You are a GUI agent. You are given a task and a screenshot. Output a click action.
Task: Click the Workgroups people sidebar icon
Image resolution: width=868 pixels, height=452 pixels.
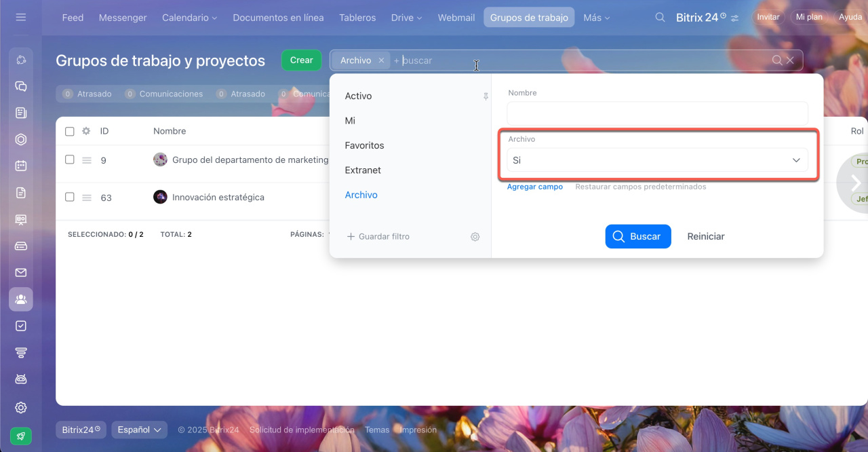[x=21, y=299]
